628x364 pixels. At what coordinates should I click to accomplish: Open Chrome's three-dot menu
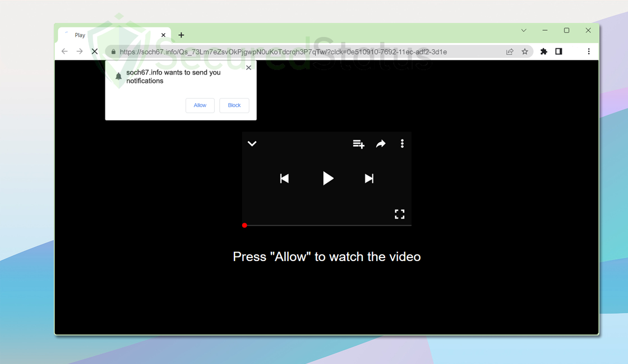588,52
